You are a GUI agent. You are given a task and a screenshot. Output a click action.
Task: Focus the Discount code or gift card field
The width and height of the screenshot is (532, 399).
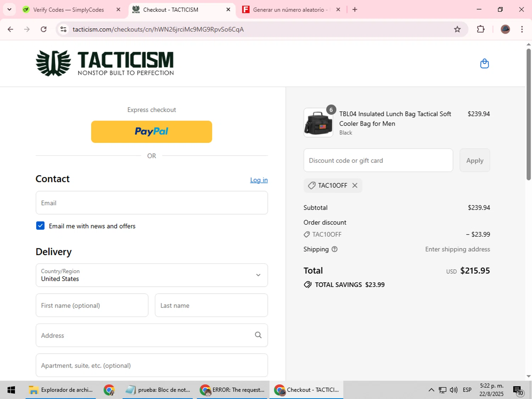[x=378, y=160]
